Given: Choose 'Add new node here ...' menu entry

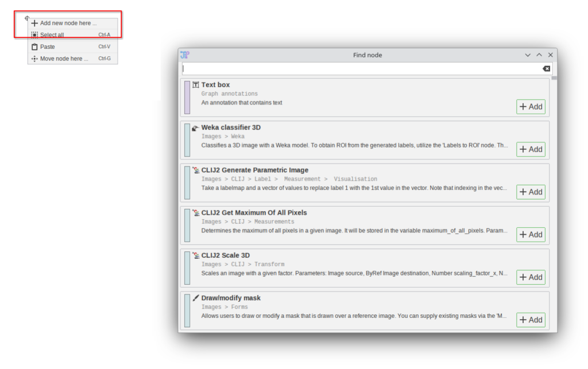Looking at the screenshot, I should [68, 23].
